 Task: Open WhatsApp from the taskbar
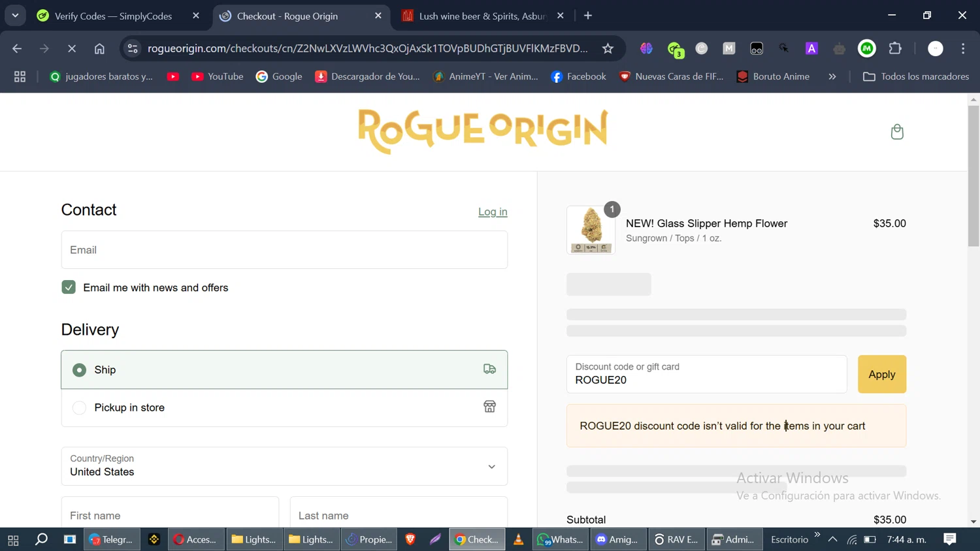(560, 539)
